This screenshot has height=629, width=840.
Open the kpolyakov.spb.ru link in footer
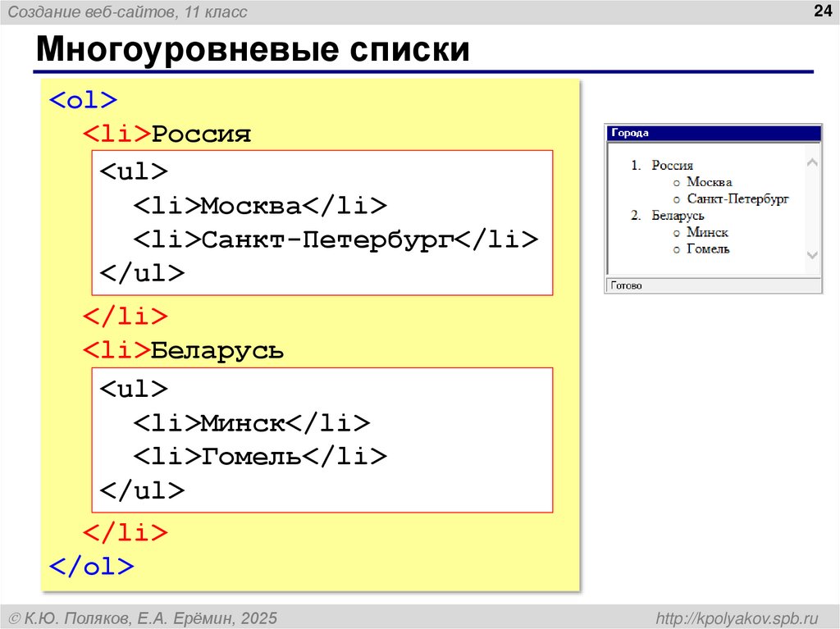pos(737,618)
